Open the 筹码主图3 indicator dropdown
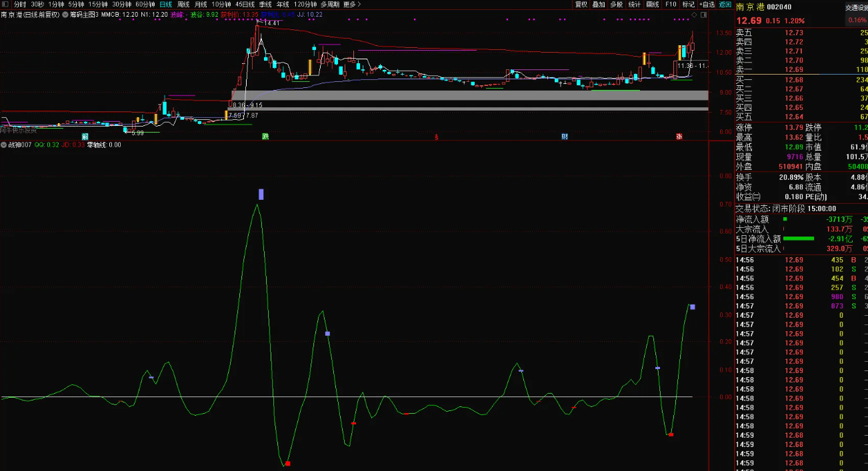This screenshot has width=868, height=471. [x=65, y=14]
